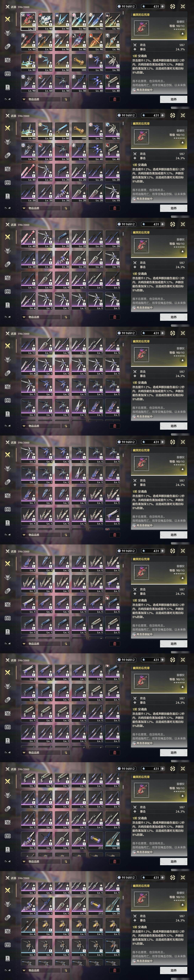The image size is (194, 980).
Task: Toggle the lock on 幽冥的忘忧章 in topmost panel
Action: [182, 33]
